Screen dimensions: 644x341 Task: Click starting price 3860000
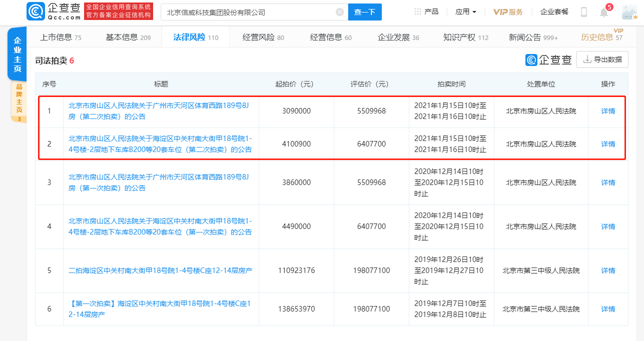296,182
